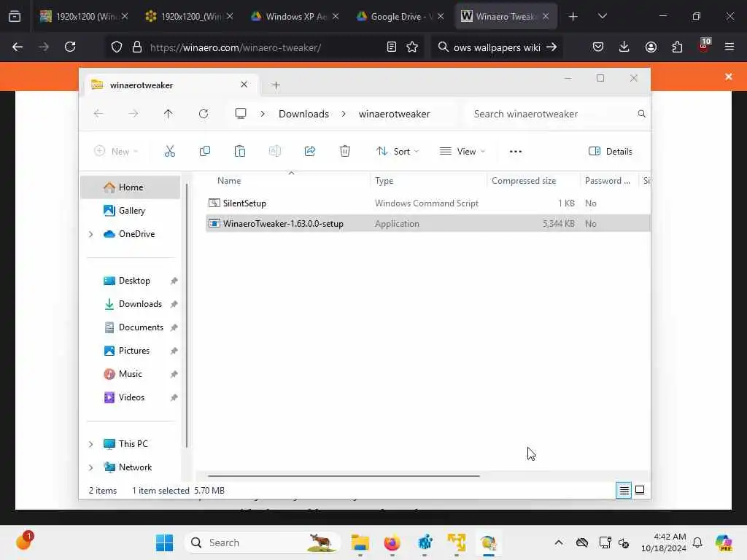Click winaerotweaker in the breadcrumb path

pos(394,114)
